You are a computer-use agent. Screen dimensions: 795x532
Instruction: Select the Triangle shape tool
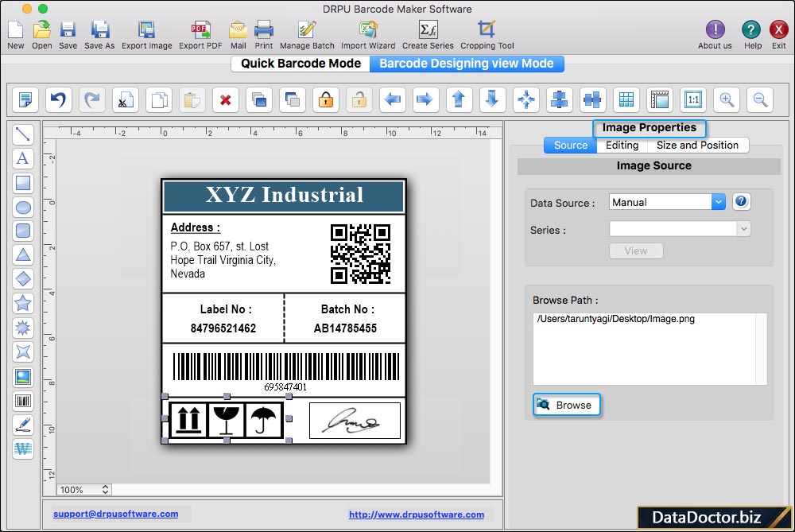(x=23, y=255)
